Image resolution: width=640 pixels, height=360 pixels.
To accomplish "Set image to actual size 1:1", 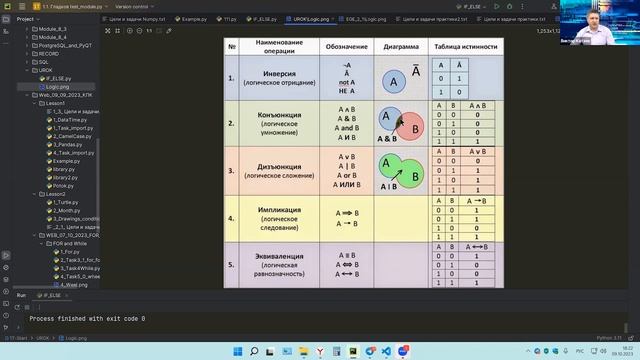I will coord(149,31).
